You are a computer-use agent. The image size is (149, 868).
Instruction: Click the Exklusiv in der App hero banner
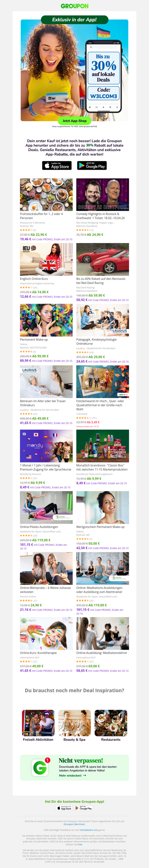point(74,69)
